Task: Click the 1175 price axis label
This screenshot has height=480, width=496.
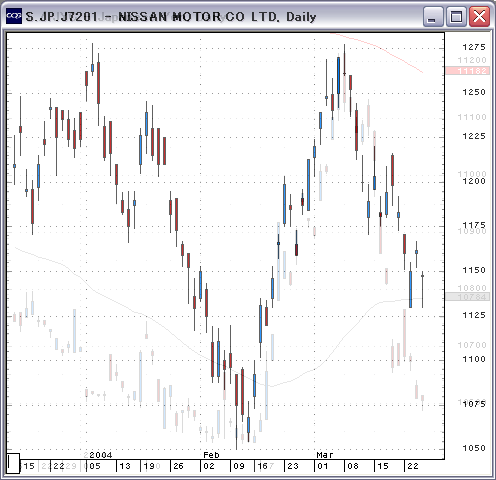Action: point(474,225)
